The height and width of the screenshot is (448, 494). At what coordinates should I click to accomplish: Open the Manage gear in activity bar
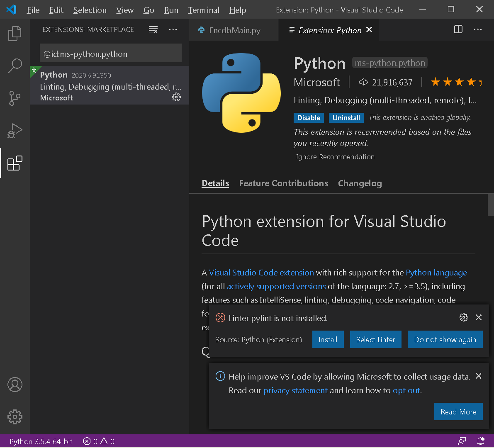coord(15,417)
